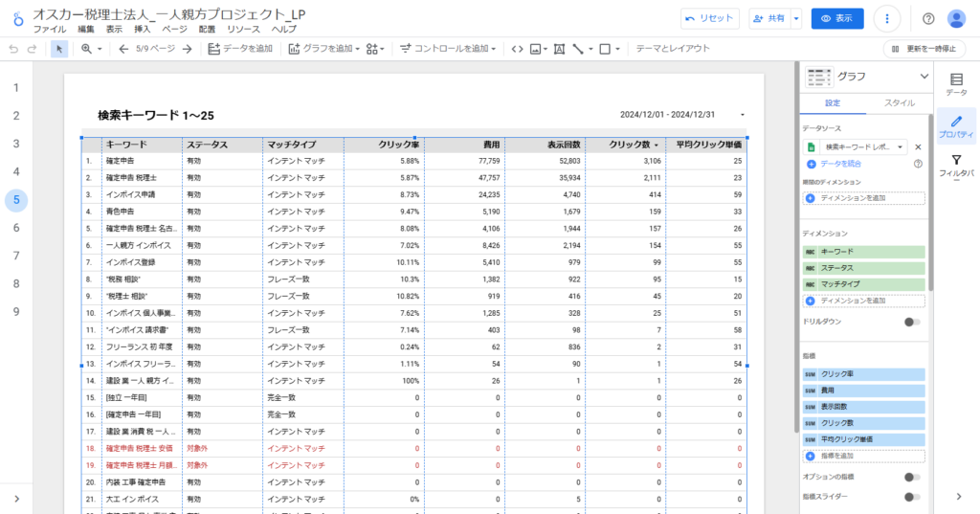Image resolution: width=980 pixels, height=514 pixels.
Task: Turn on the 指標スライダー switch
Action: 912,497
